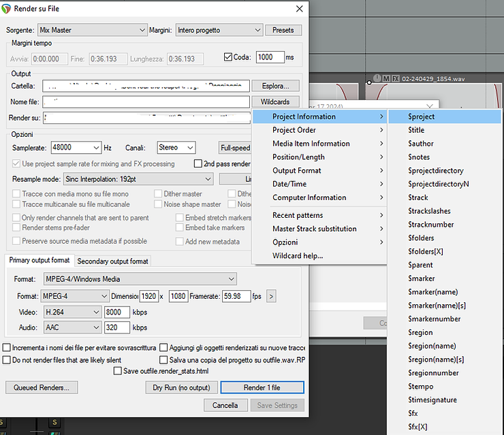Click the Nome file input field

(x=146, y=102)
